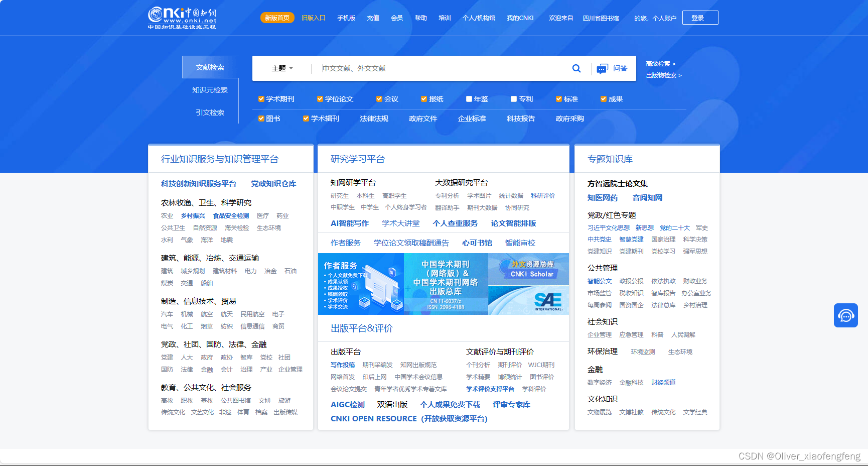Screen dimensions: 868x466
Task: Open 科技创新知识服务平台 link
Action: click(x=199, y=183)
